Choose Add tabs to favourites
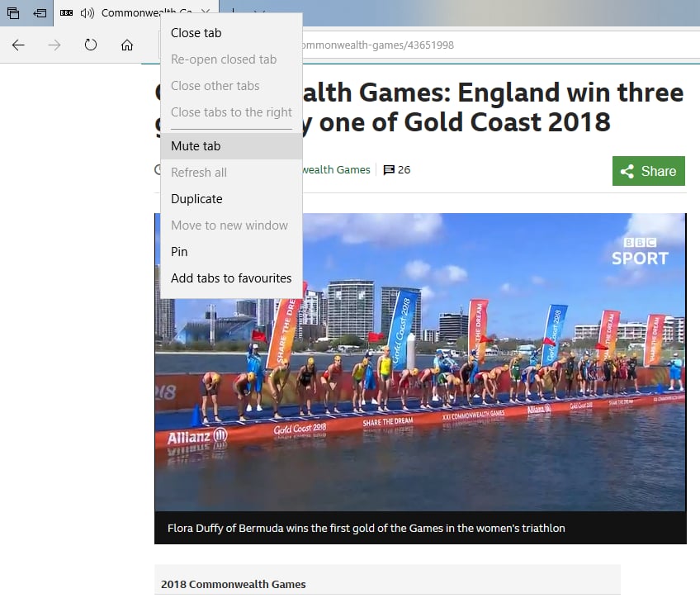This screenshot has width=700, height=598. 231,278
